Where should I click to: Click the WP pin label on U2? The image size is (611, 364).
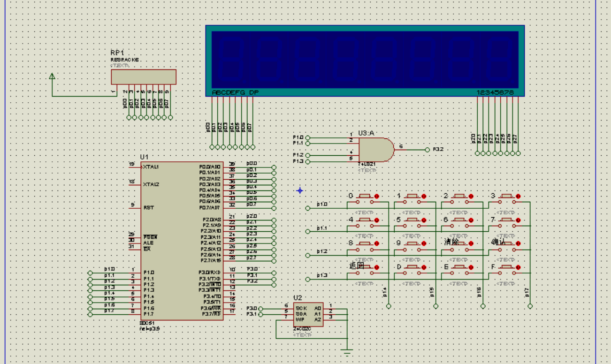[300, 319]
